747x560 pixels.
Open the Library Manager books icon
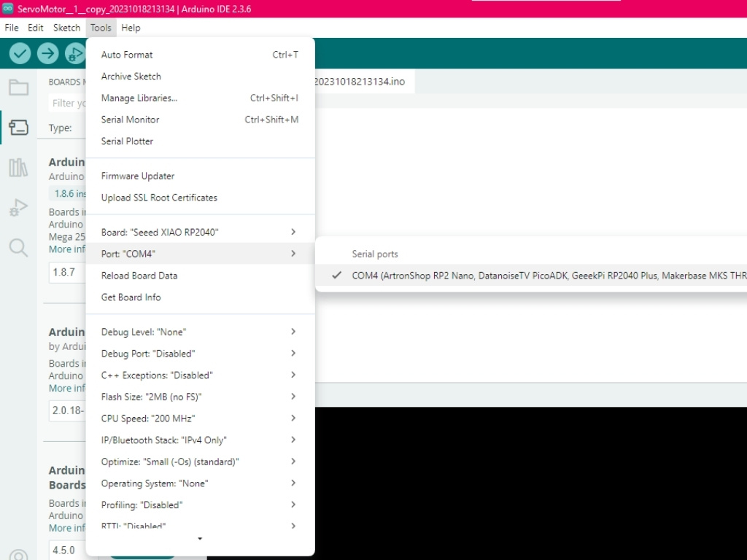tap(18, 168)
